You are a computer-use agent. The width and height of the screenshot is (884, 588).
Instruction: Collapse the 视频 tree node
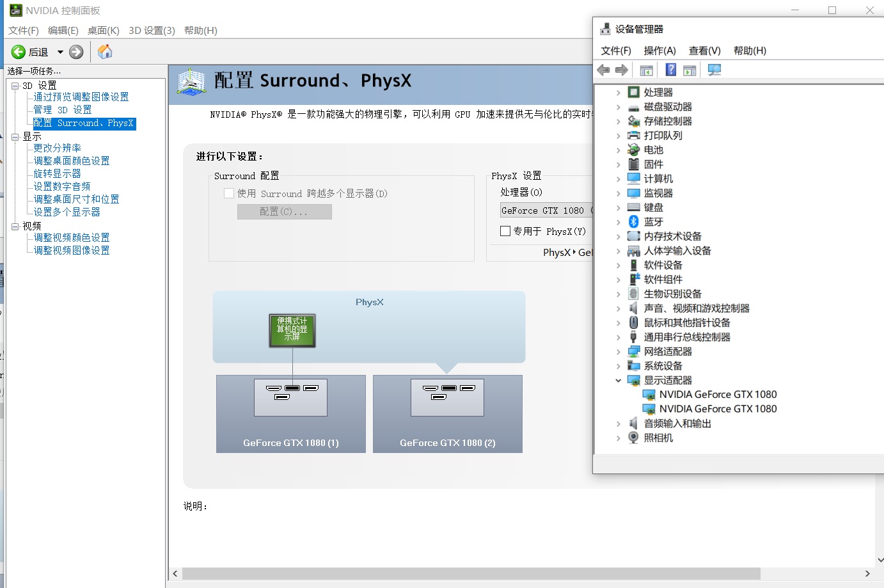[15, 226]
